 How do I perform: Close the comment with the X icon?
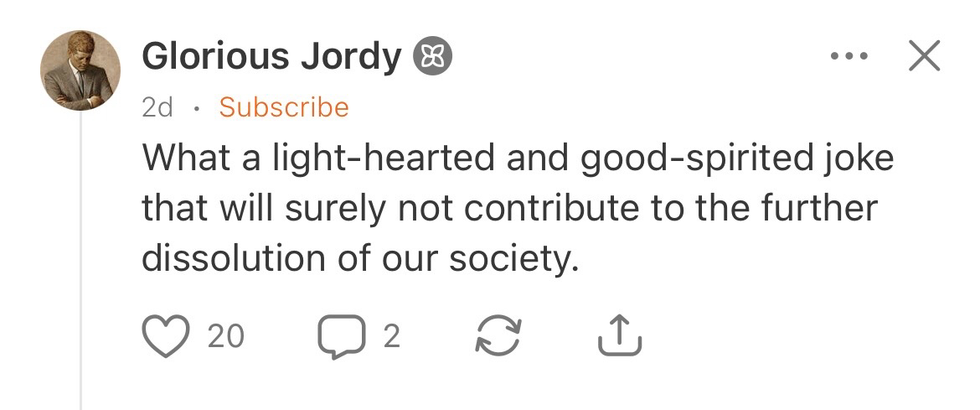pos(923,57)
